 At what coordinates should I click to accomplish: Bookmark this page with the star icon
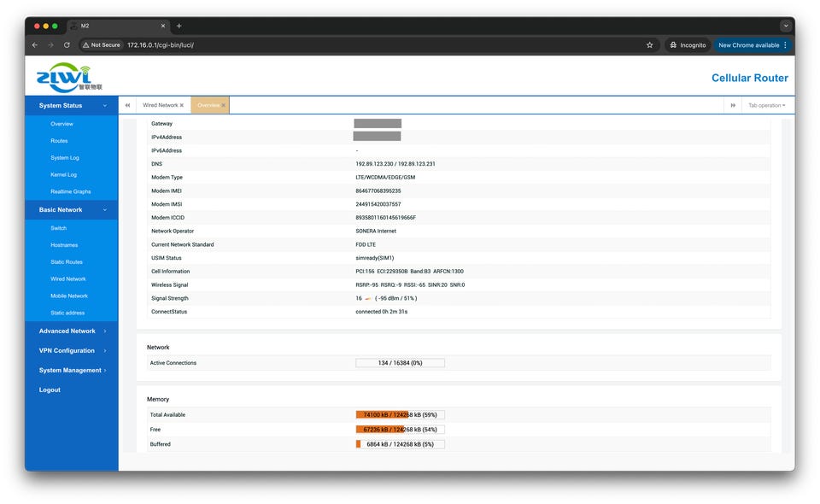(649, 45)
